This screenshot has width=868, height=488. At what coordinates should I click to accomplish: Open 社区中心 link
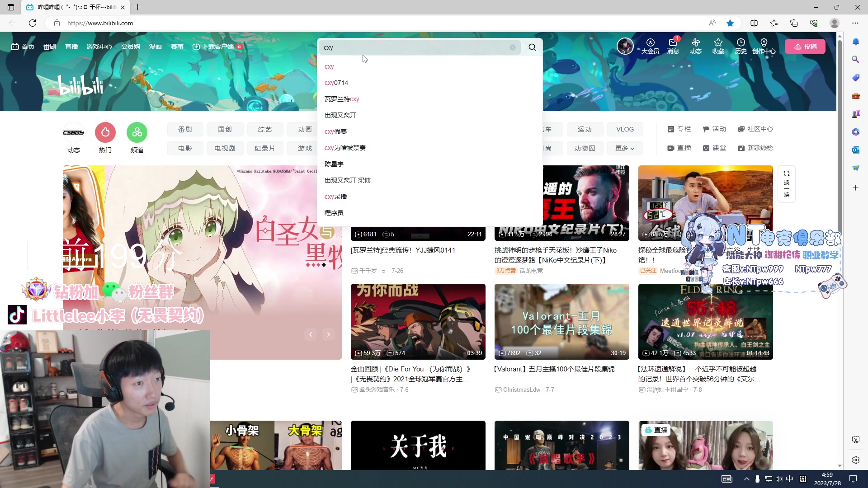[x=755, y=129]
